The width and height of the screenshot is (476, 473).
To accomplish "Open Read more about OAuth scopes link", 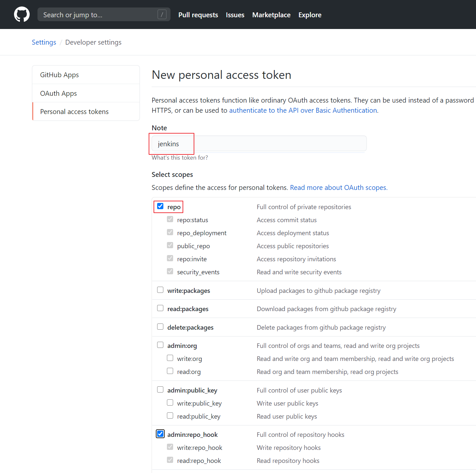I will pyautogui.click(x=339, y=188).
